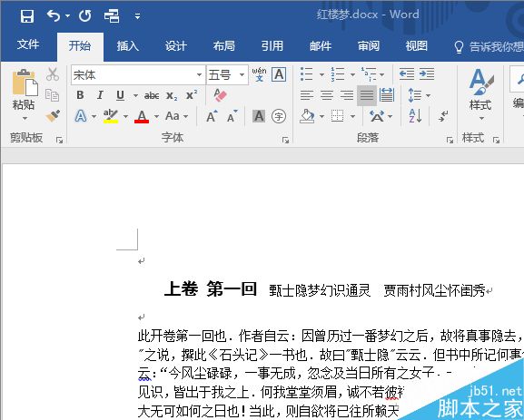Open font color dropdown arrow
The image size is (524, 420).
coord(156,116)
